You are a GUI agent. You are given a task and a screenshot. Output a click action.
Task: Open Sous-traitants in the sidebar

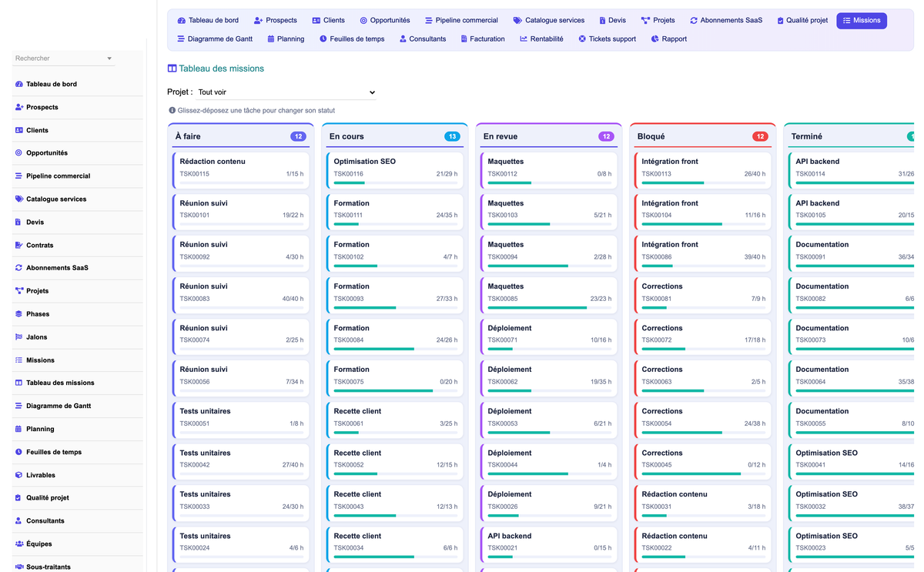(x=78, y=567)
